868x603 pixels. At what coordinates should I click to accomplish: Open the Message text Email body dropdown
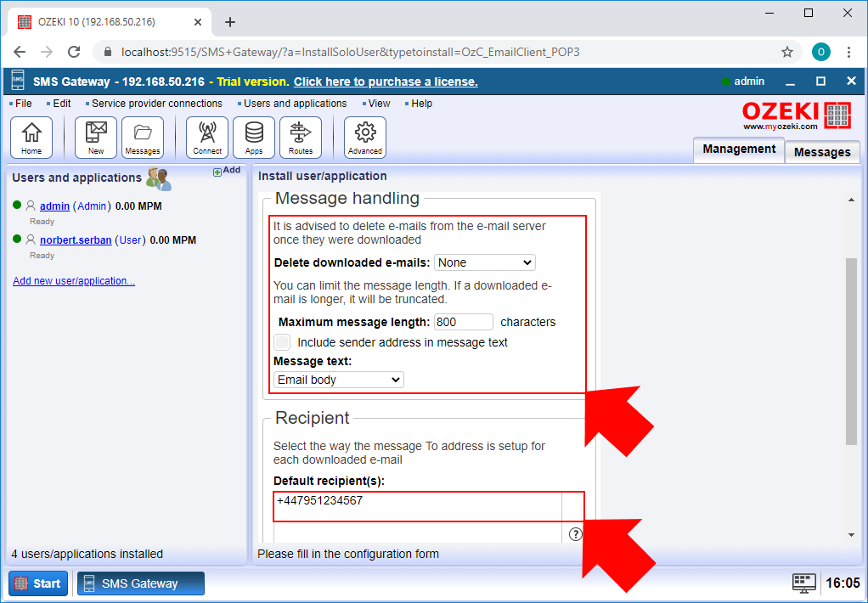click(x=339, y=380)
